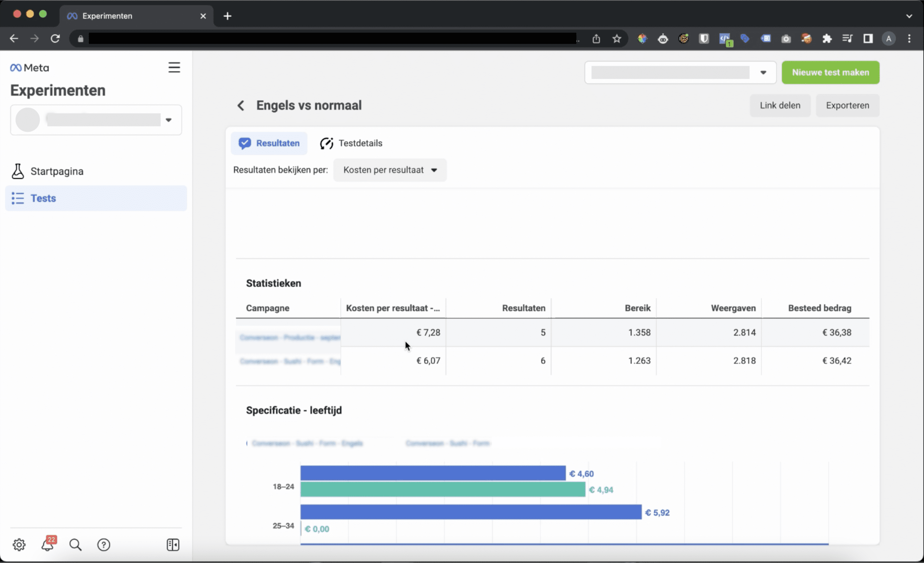The width and height of the screenshot is (924, 563).
Task: Open the extensions puzzle icon
Action: 827,39
